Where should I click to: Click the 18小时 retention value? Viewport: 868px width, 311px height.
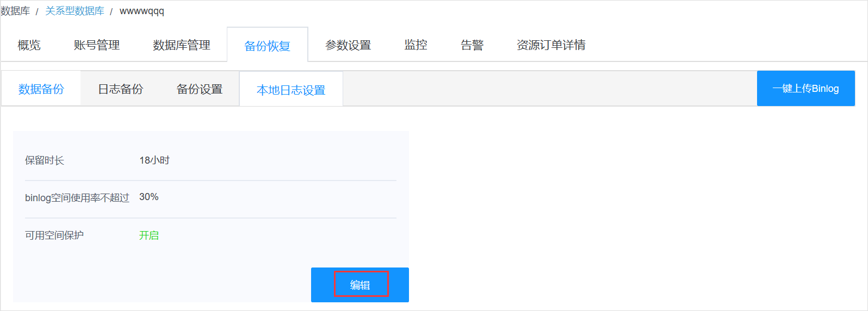154,160
